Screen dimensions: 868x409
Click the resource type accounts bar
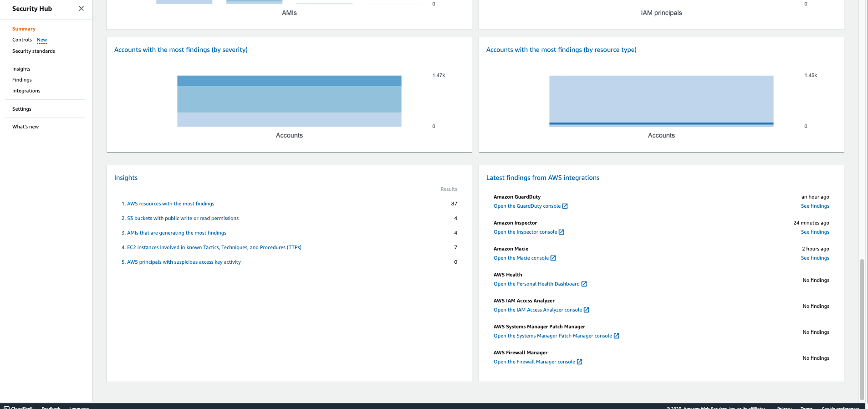tap(661, 101)
